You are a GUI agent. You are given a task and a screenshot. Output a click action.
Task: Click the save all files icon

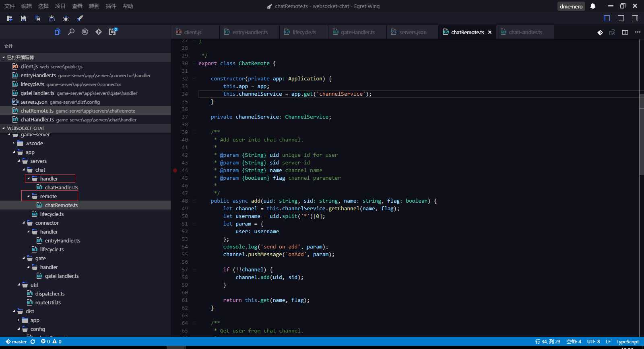pyautogui.click(x=37, y=18)
